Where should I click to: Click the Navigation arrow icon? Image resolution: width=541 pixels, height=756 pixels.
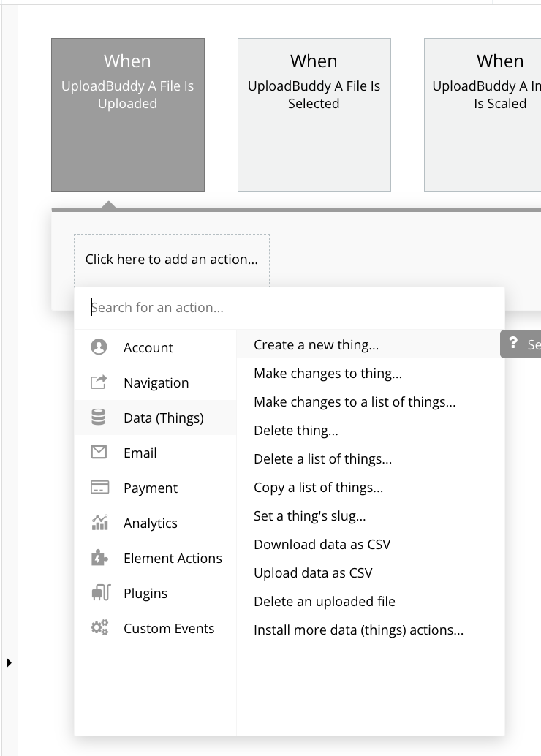pyautogui.click(x=99, y=382)
